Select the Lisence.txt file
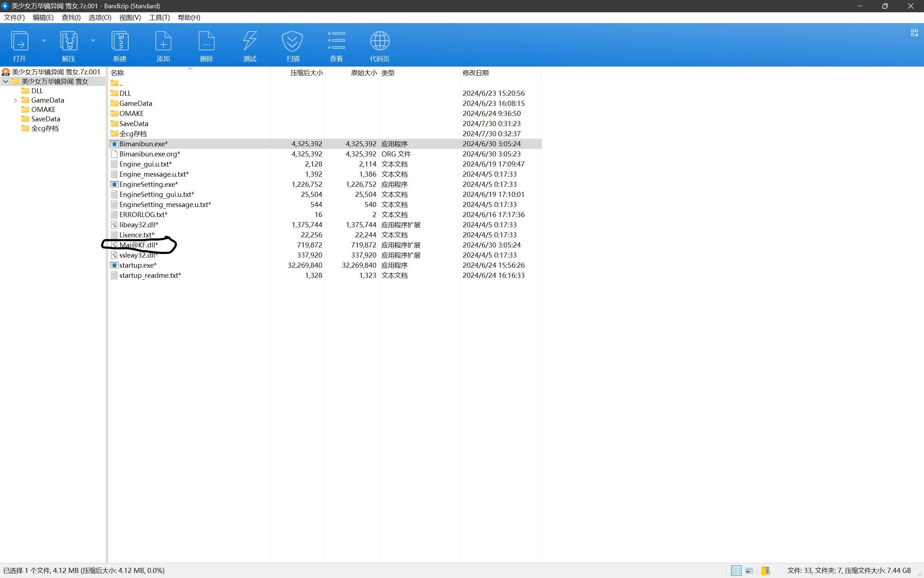 [x=137, y=235]
